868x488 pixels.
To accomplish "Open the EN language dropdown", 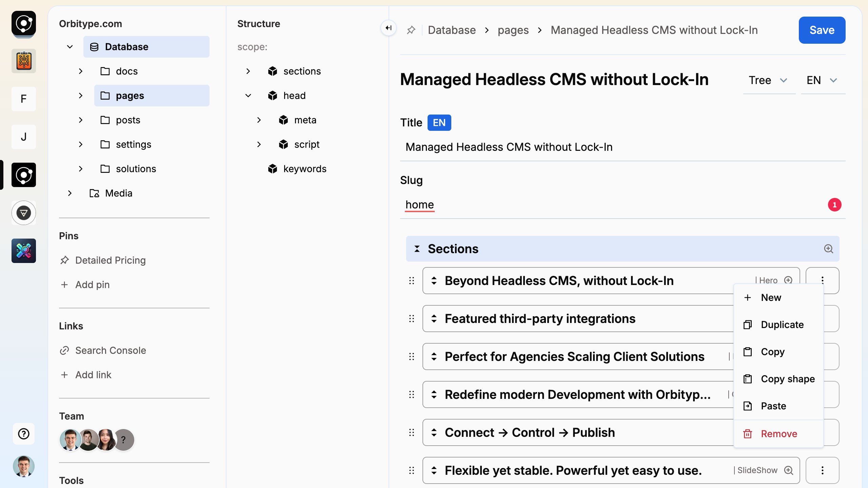I will pos(823,81).
